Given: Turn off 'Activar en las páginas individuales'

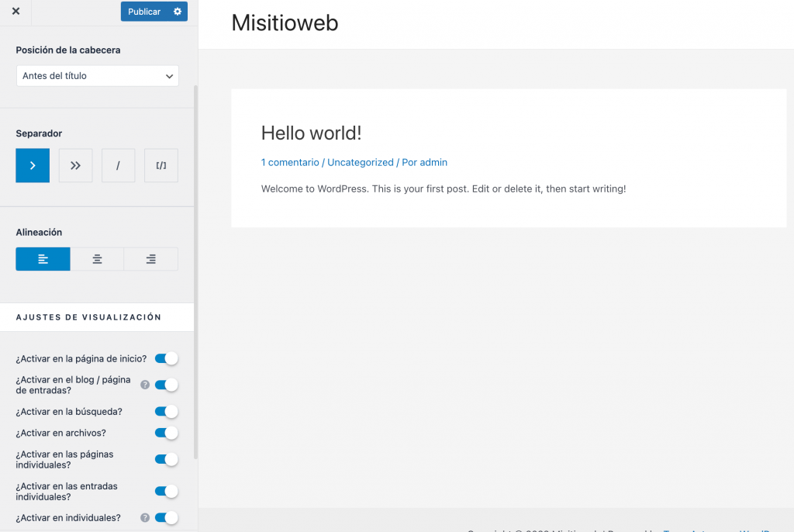Looking at the screenshot, I should 166,459.
